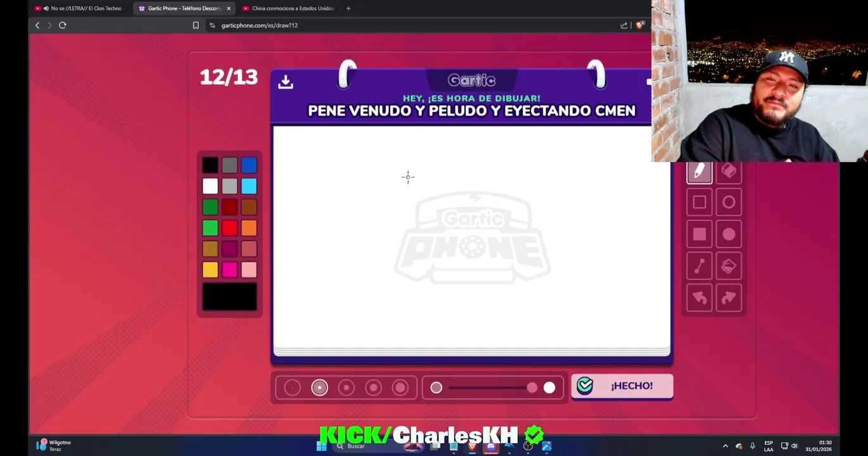Image resolution: width=868 pixels, height=456 pixels.
Task: Switch to the 'No se //LETRA// El Clon Techno' tab
Action: (x=79, y=8)
